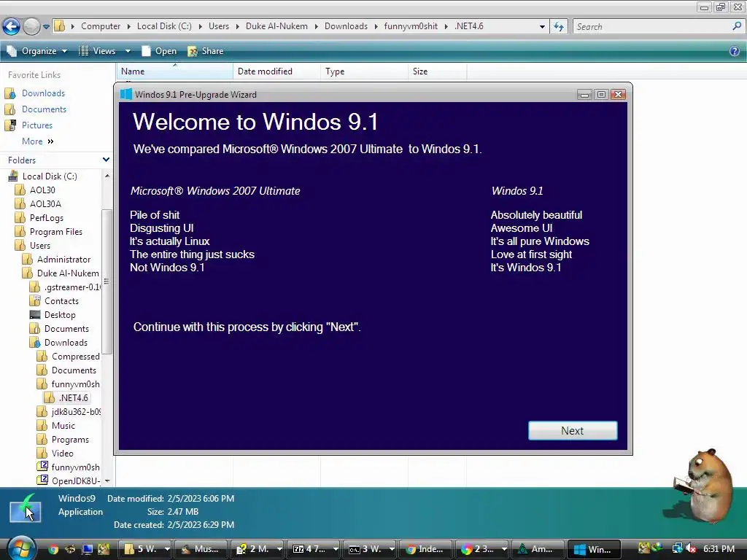The height and width of the screenshot is (560, 747).
Task: Click the Next button in the wizard
Action: (x=573, y=430)
